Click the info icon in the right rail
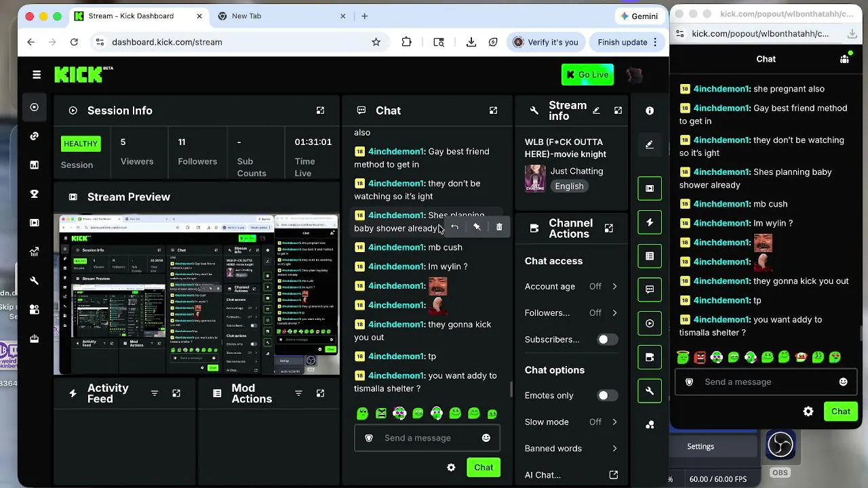The height and width of the screenshot is (488, 868). coord(650,110)
